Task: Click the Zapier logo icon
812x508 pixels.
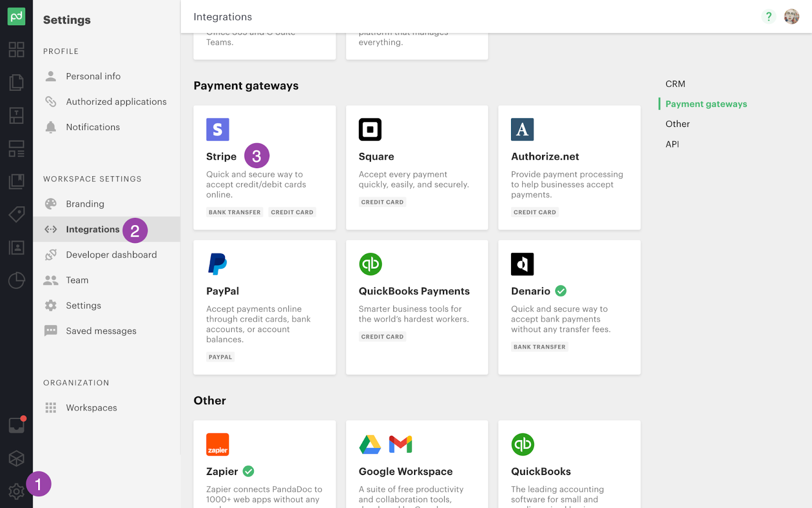Action: click(x=218, y=444)
